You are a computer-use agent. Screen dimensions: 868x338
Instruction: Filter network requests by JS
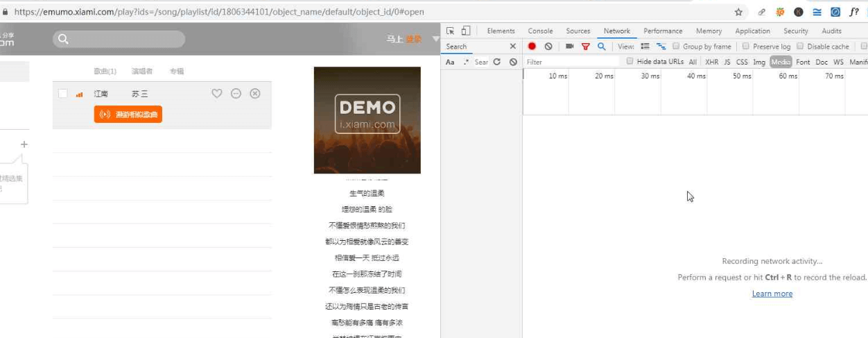[727, 62]
